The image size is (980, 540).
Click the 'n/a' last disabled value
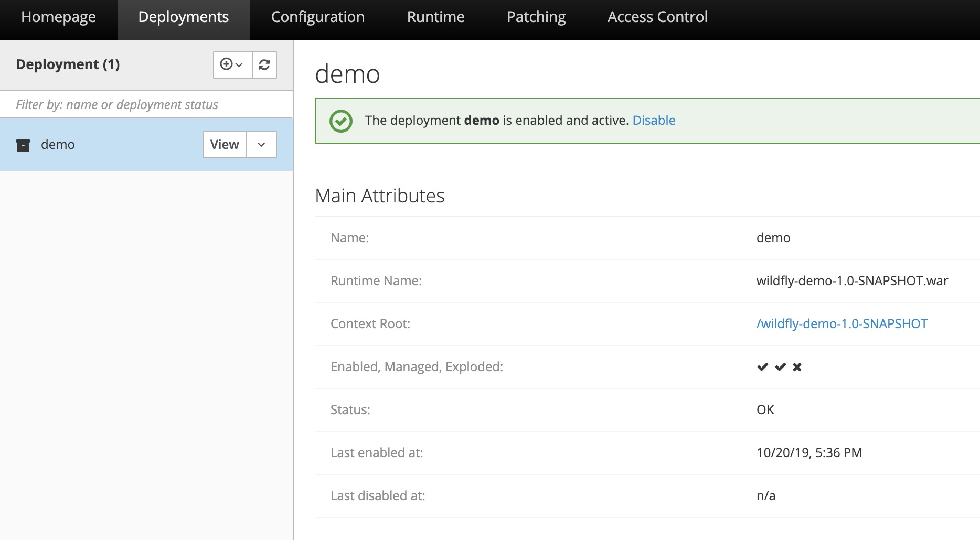765,496
